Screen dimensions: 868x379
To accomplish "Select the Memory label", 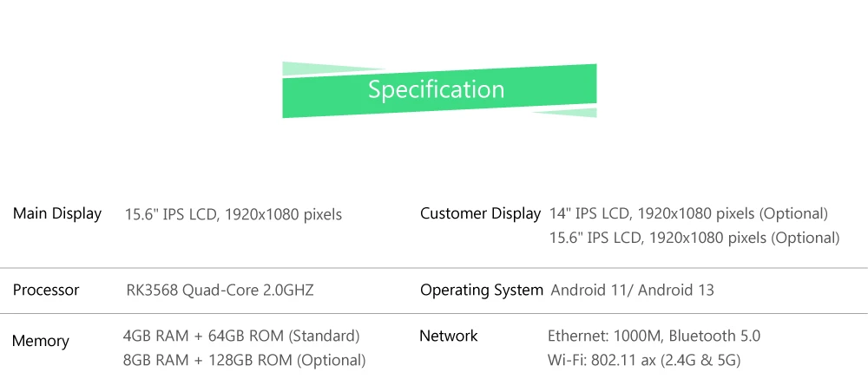I will [41, 341].
